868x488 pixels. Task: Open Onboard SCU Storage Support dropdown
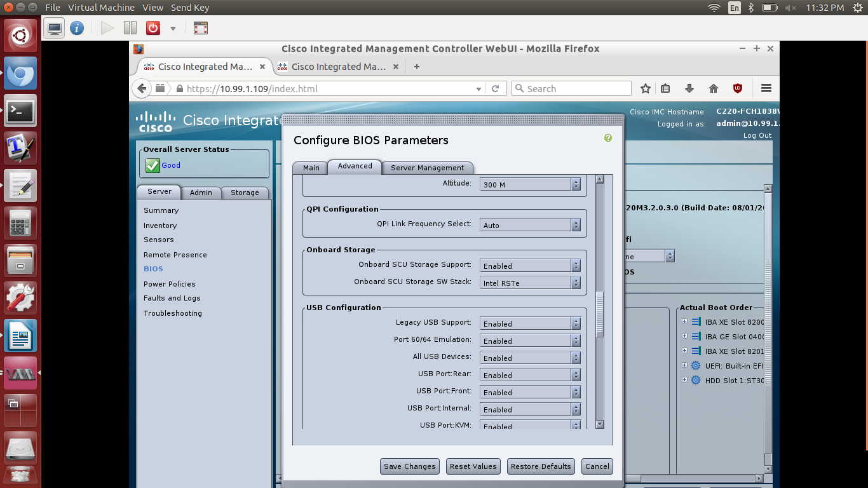coord(531,266)
